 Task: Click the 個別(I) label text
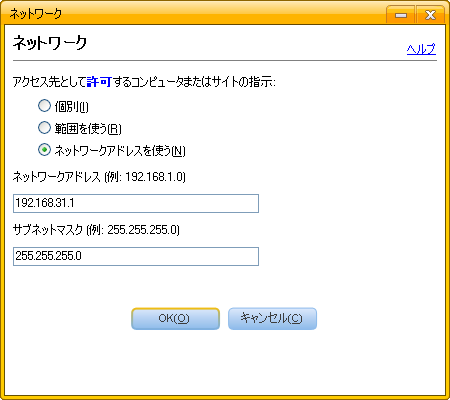pyautogui.click(x=71, y=107)
